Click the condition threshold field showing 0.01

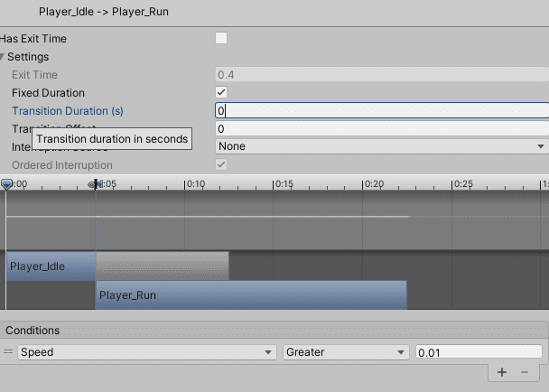click(x=478, y=352)
